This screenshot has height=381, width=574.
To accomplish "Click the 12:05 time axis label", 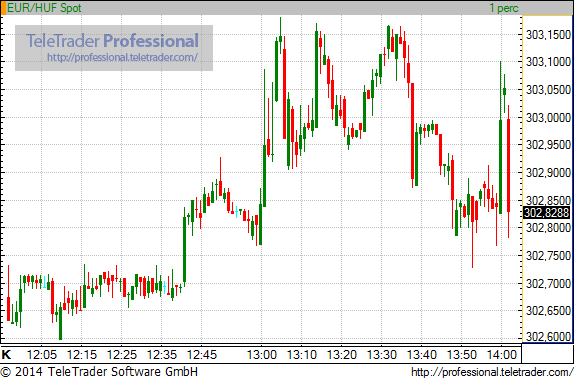I will click(x=42, y=355).
